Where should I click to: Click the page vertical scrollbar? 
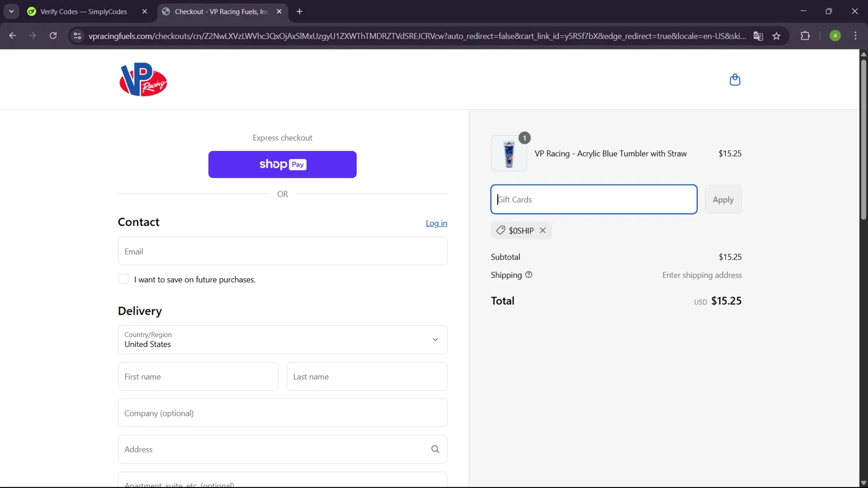(863, 139)
